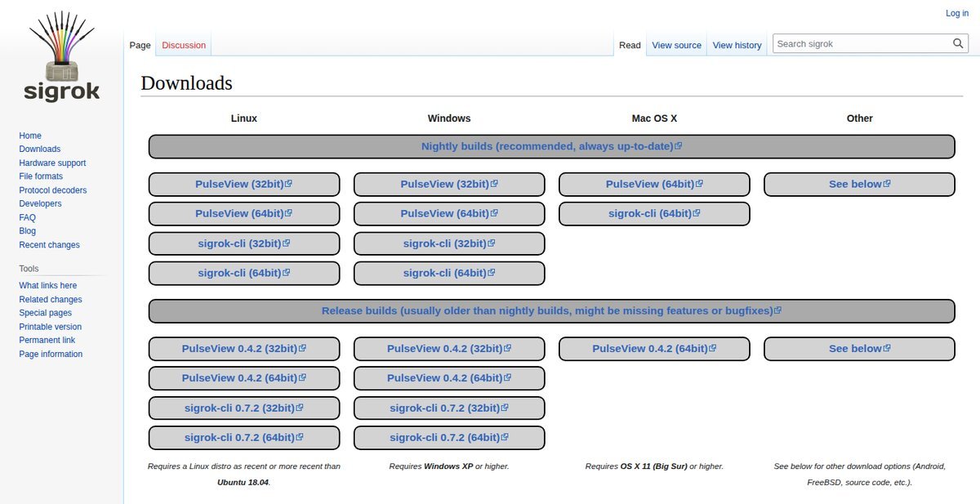Click the OS X 11 (Big Sur) note

(654, 466)
